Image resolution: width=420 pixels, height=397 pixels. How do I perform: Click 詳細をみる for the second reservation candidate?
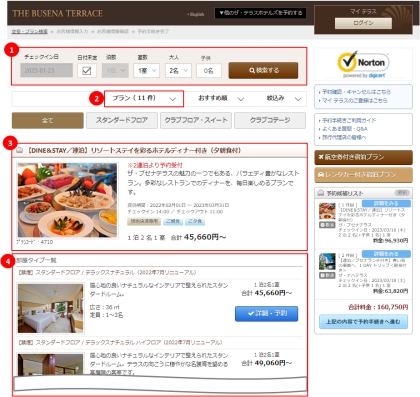(386, 254)
